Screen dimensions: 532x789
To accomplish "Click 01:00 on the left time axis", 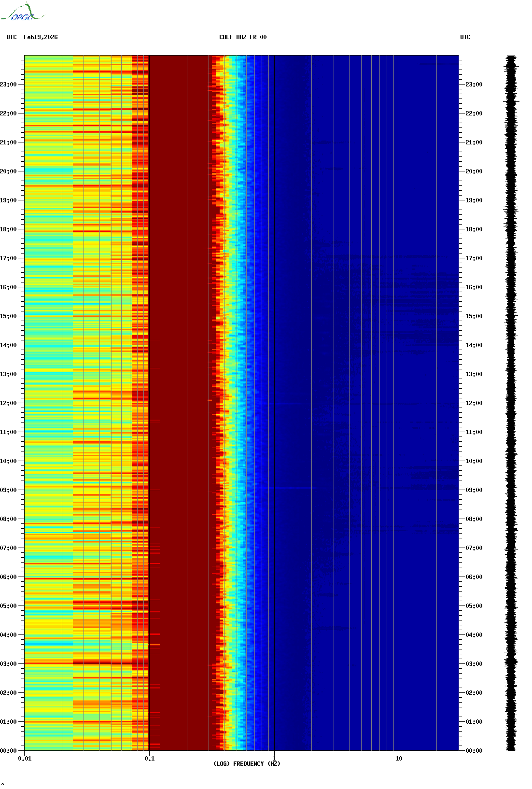I will (8, 722).
